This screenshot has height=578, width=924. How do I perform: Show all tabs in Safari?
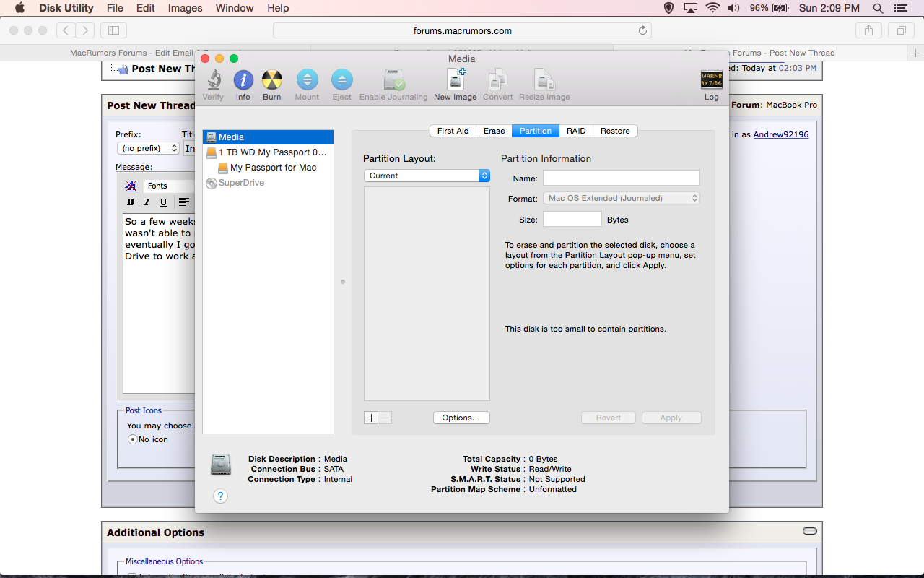click(x=901, y=30)
